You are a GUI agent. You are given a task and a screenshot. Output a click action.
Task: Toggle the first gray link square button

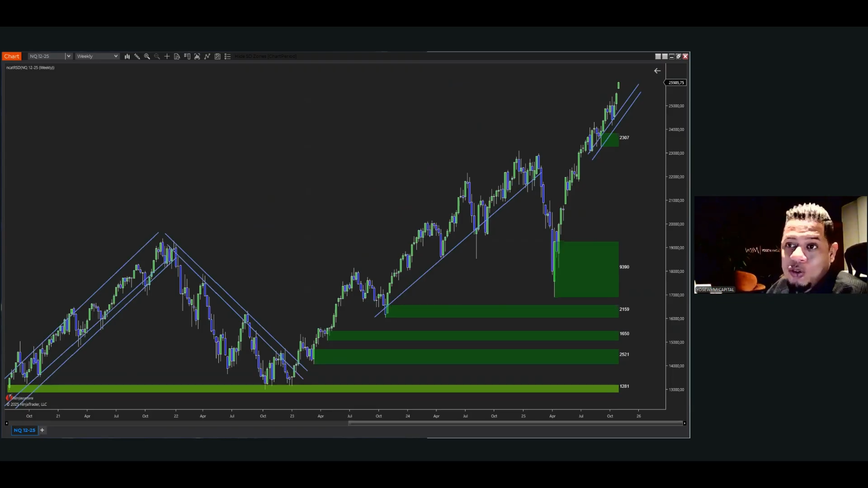click(x=658, y=56)
